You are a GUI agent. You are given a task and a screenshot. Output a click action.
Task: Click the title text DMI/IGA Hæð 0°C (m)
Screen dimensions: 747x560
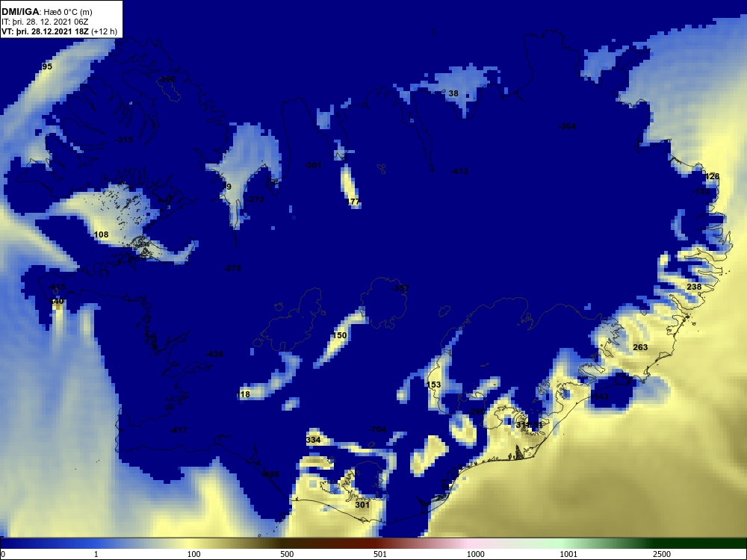click(46, 12)
